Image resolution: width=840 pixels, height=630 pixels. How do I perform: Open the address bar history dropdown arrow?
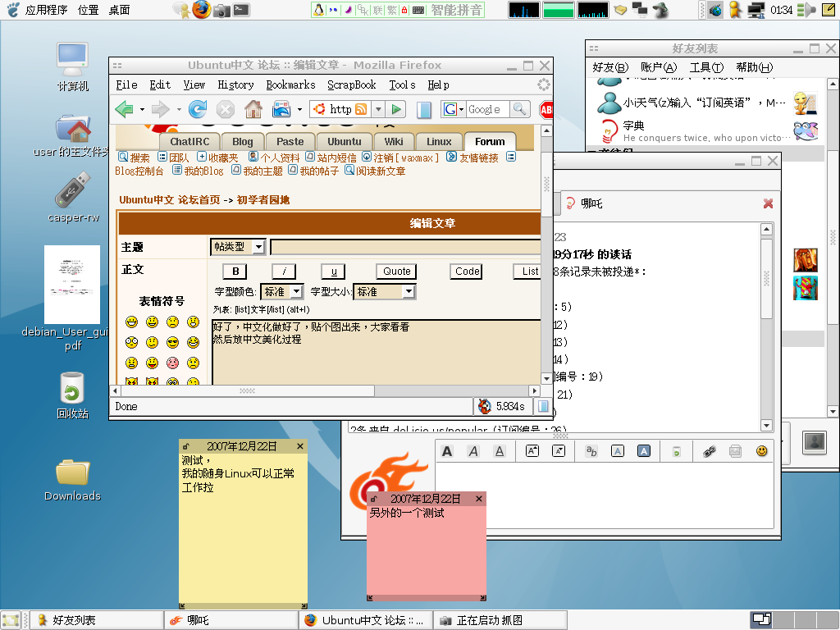[378, 109]
